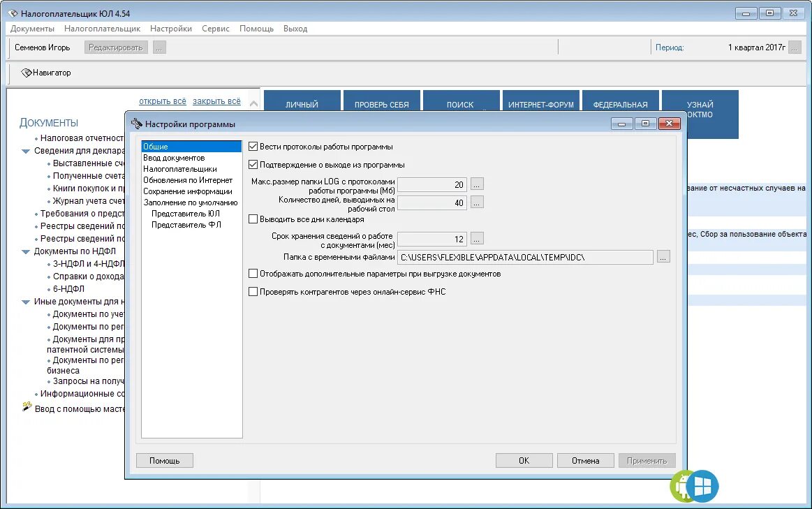Click days on desktop count field

[432, 202]
